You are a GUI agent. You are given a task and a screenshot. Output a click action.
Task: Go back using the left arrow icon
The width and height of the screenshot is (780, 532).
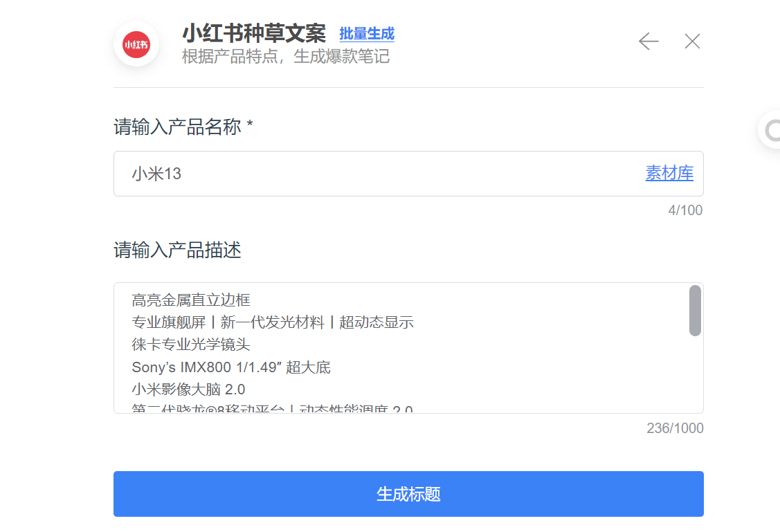[x=648, y=42]
